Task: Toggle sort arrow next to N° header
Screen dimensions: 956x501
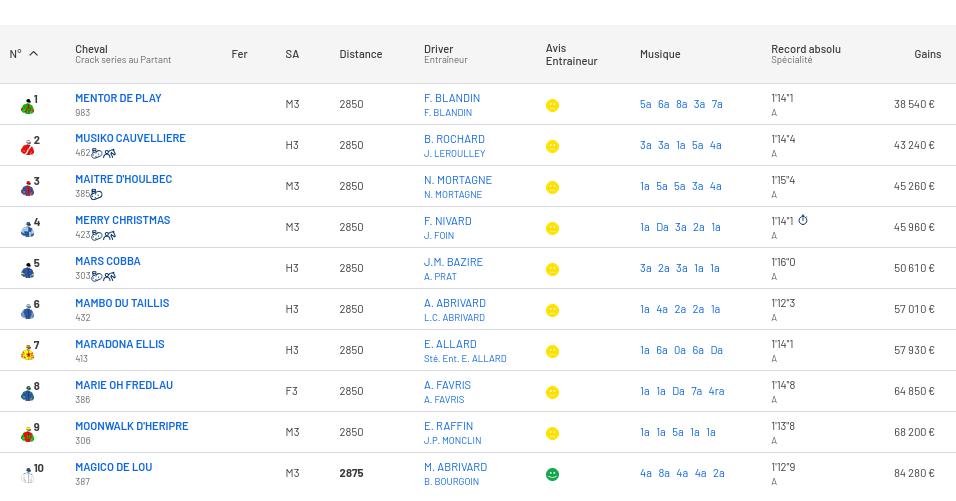Action: [x=33, y=54]
